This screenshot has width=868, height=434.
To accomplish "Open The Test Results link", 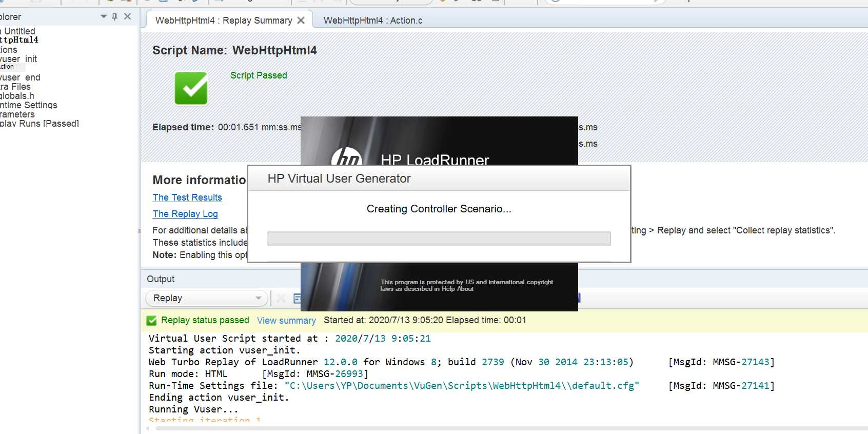I will point(187,198).
